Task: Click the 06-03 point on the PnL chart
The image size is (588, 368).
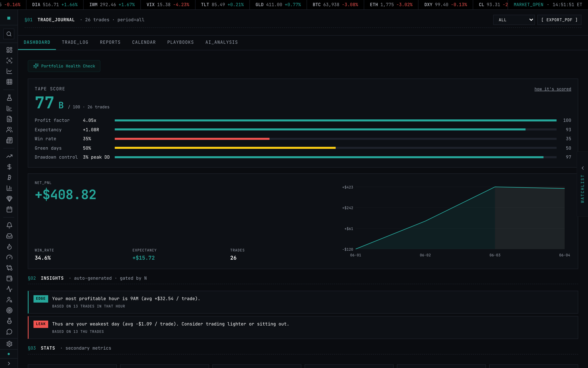Action: (x=495, y=187)
